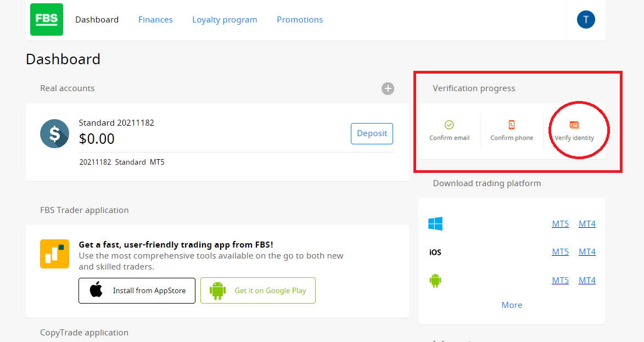Click the Verify identity card icon
The image size is (644, 342).
click(574, 125)
